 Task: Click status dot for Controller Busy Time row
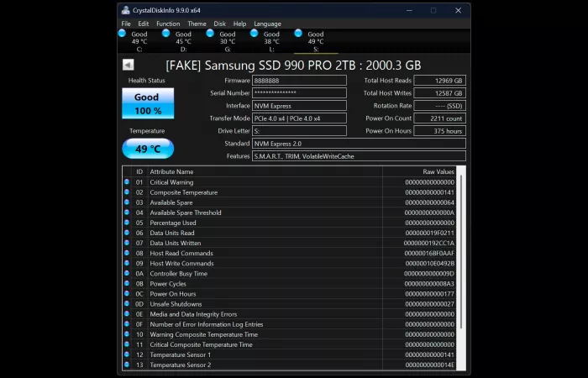tap(127, 273)
